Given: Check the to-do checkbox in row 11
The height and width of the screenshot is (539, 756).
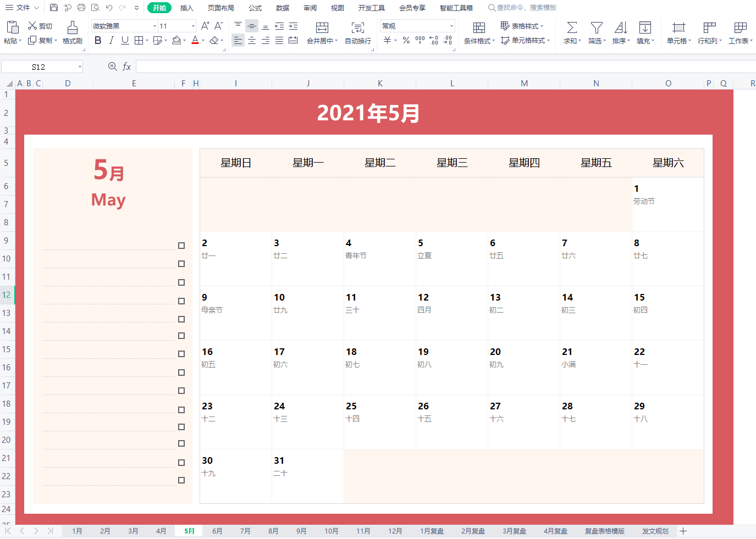Looking at the screenshot, I should point(181,282).
